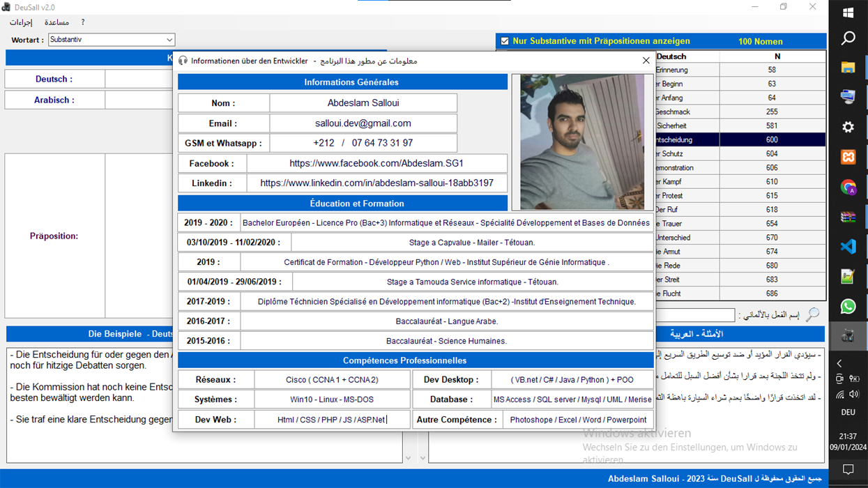Open Windows Start menu icon

[x=848, y=13]
